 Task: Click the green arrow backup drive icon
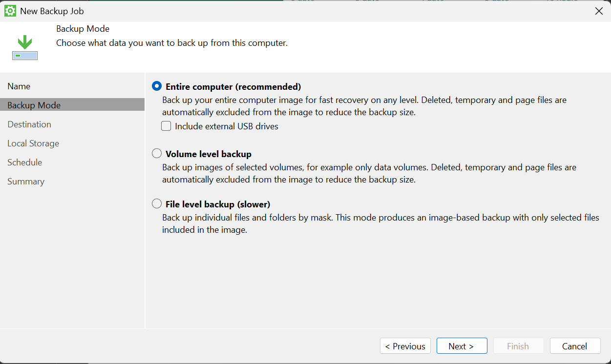tap(25, 48)
